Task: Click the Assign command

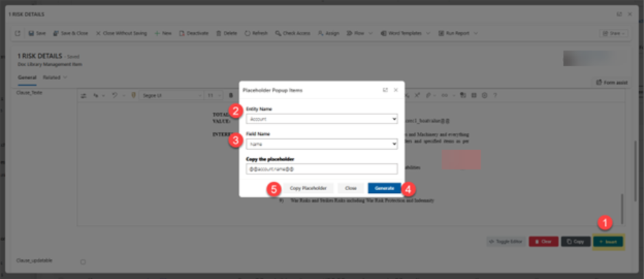Action: click(x=329, y=33)
